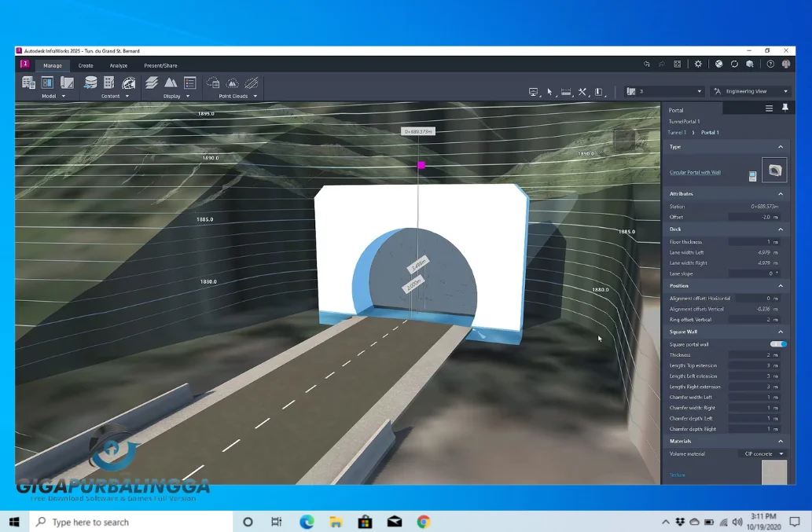Switch to the Create ribbon tab
Image resolution: width=812 pixels, height=532 pixels.
(86, 65)
